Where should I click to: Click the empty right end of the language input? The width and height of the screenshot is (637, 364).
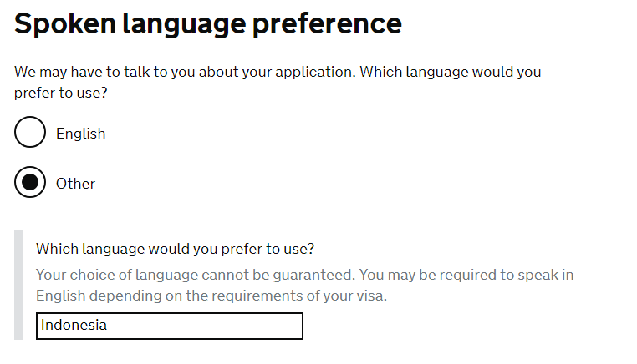(x=251, y=326)
